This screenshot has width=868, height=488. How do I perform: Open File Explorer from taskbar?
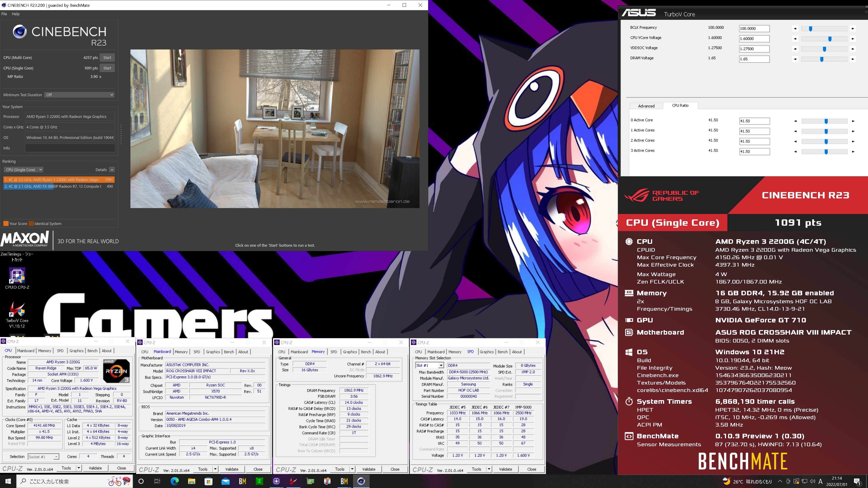(x=191, y=481)
